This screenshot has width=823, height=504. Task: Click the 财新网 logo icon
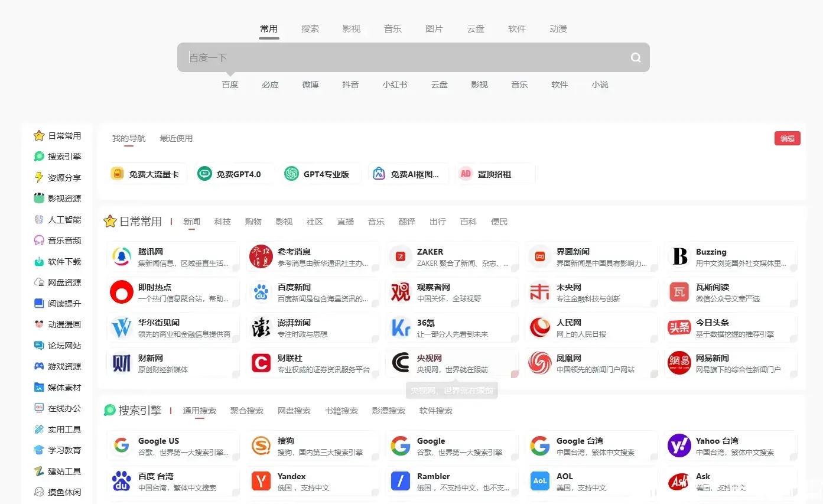122,363
